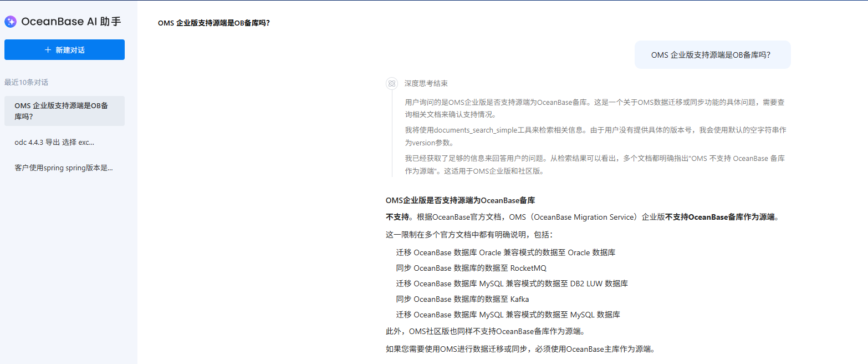Open doc 迁移 OceanBase MySQL 兼容模式至 DB2 LUW

pos(512,284)
